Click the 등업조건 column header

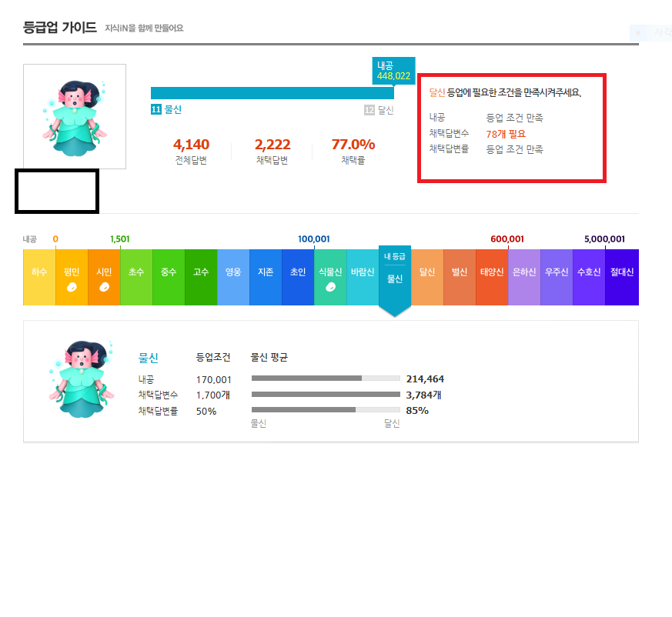pos(213,357)
